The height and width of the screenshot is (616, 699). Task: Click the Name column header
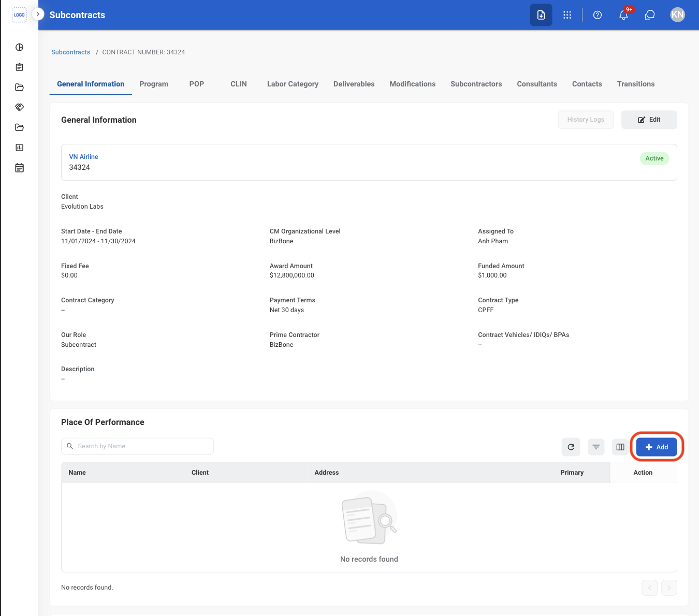[77, 473]
